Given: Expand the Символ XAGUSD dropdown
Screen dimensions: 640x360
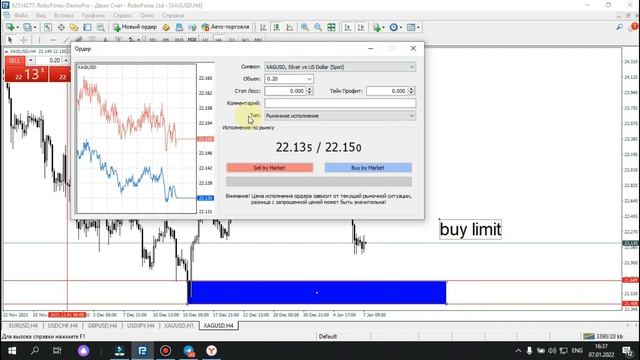Looking at the screenshot, I should 411,67.
